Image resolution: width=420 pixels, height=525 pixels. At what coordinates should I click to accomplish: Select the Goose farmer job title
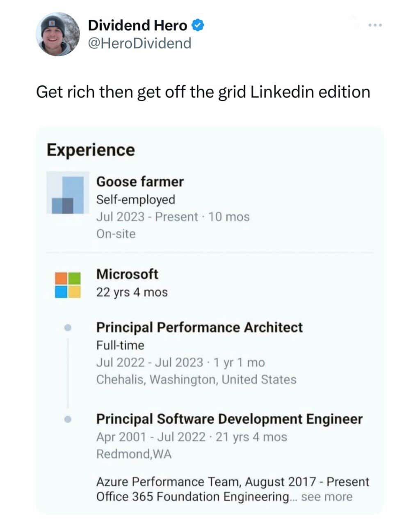point(140,181)
